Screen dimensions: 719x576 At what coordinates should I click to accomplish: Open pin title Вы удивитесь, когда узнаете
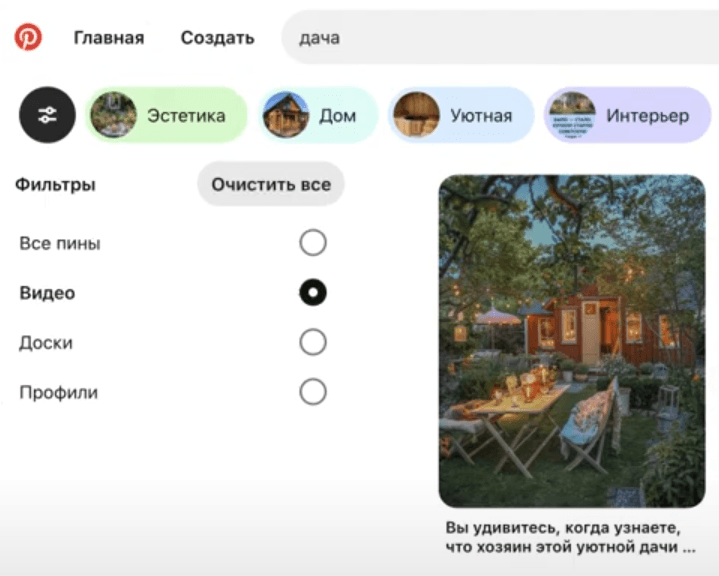click(571, 537)
